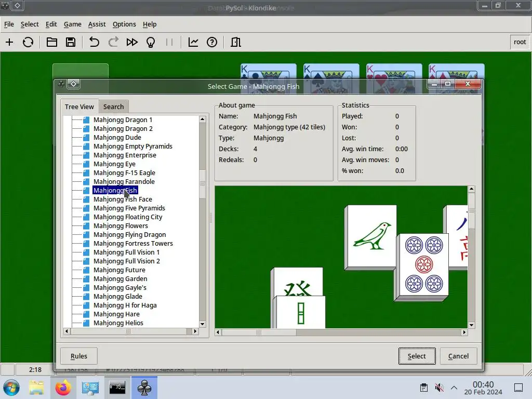
Task: Open the Help menu
Action: coord(150,24)
